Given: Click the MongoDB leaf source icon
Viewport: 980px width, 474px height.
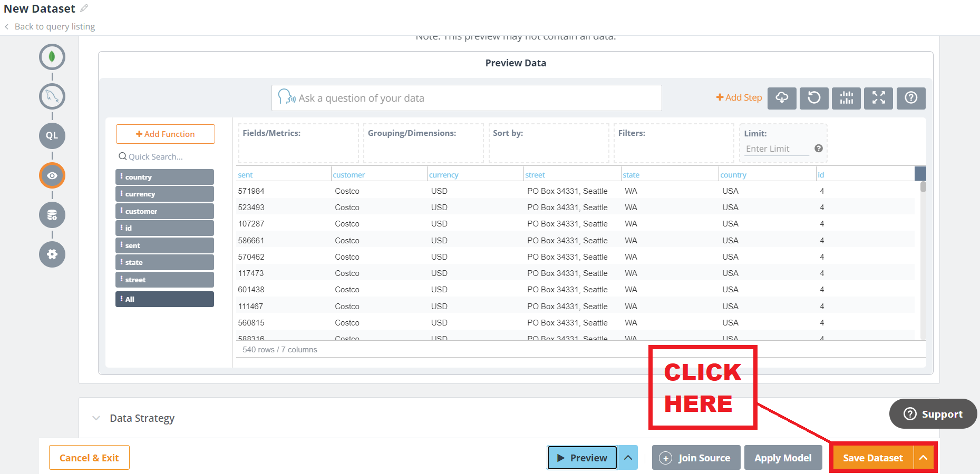Looking at the screenshot, I should point(52,57).
